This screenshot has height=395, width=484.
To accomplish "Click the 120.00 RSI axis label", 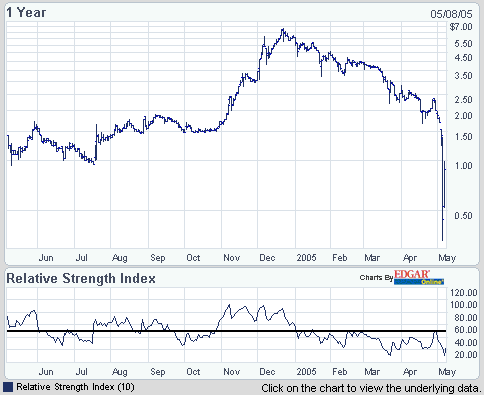I will tap(464, 293).
